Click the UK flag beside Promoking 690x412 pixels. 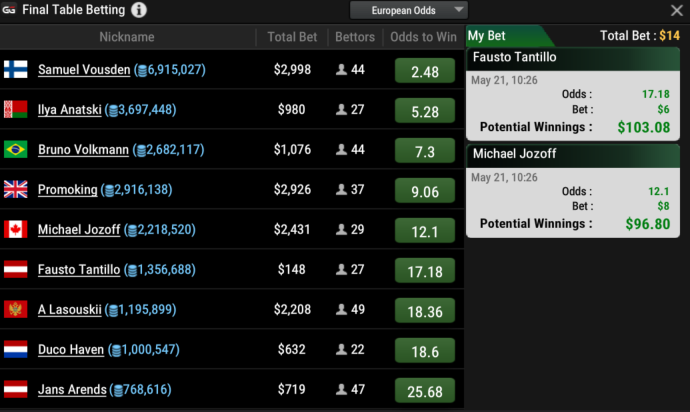pos(15,190)
